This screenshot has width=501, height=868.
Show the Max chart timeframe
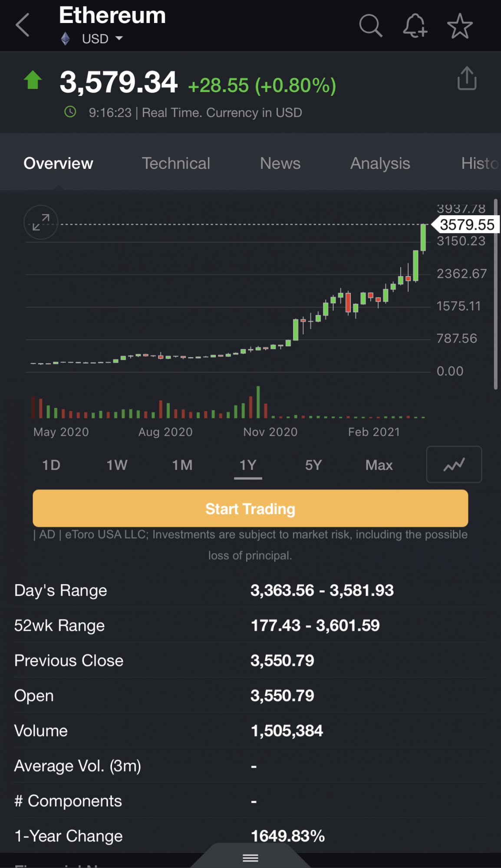tap(379, 465)
